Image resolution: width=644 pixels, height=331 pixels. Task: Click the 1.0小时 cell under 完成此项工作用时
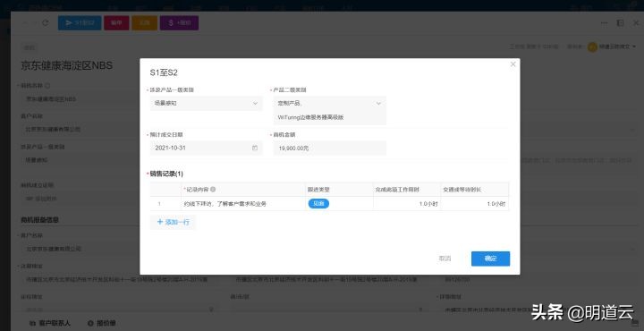[x=407, y=204]
